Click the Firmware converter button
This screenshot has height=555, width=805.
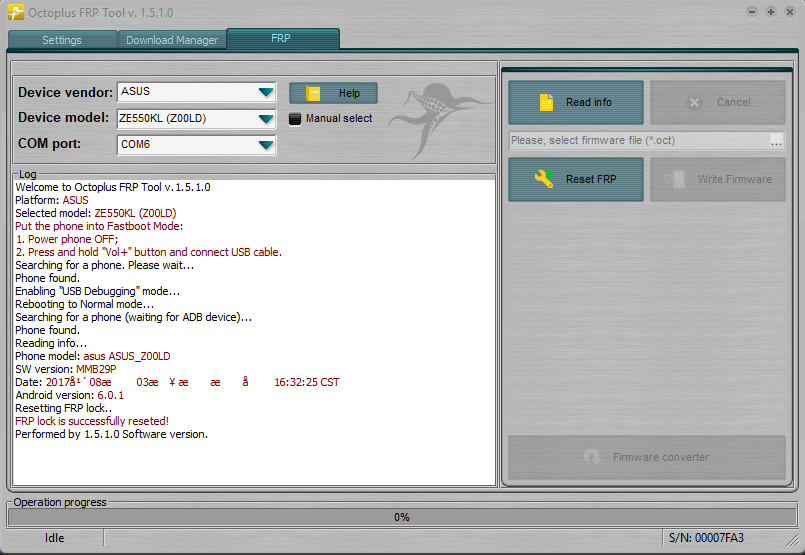point(647,457)
